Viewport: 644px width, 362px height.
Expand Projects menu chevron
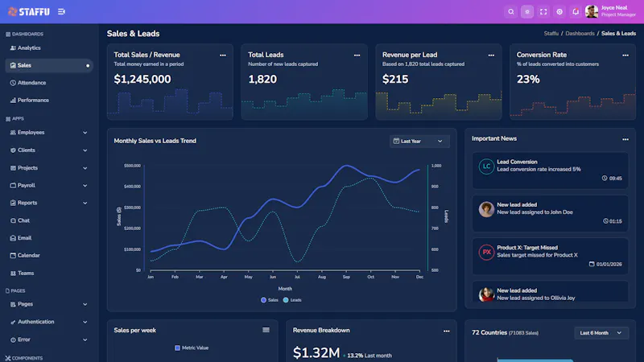click(85, 168)
